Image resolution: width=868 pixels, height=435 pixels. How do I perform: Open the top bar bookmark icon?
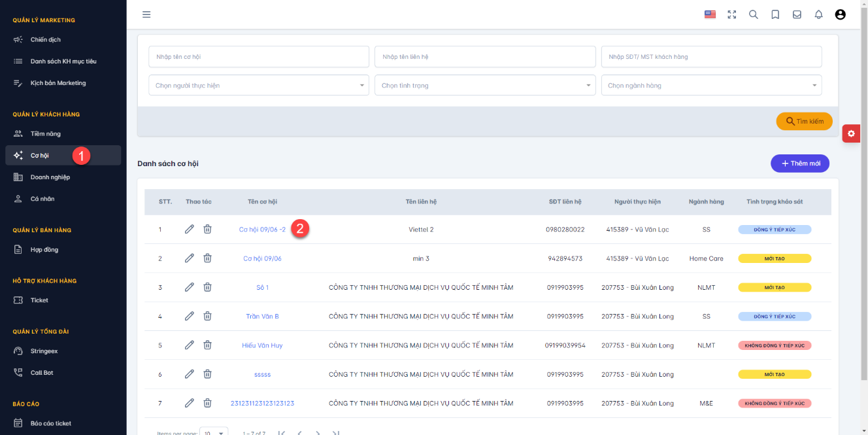(x=775, y=14)
